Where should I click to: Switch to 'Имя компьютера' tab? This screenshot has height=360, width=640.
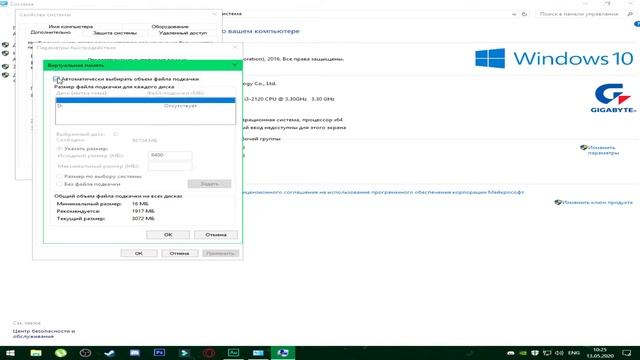71,27
